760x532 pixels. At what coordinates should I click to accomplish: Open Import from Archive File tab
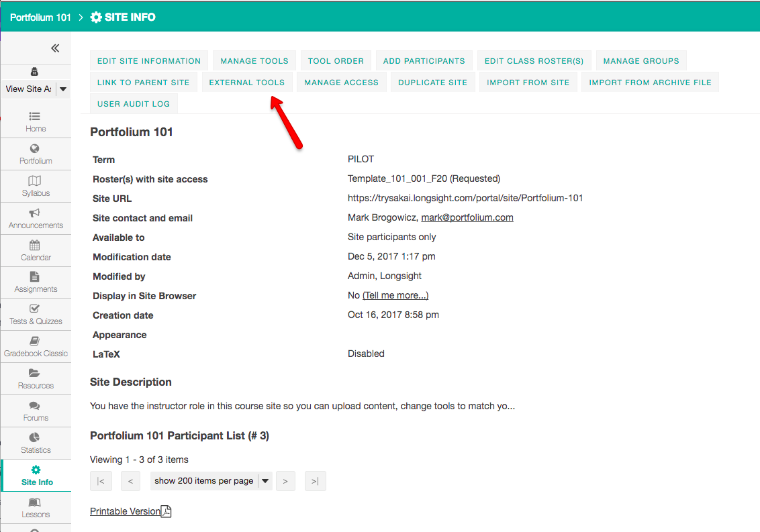click(x=651, y=83)
